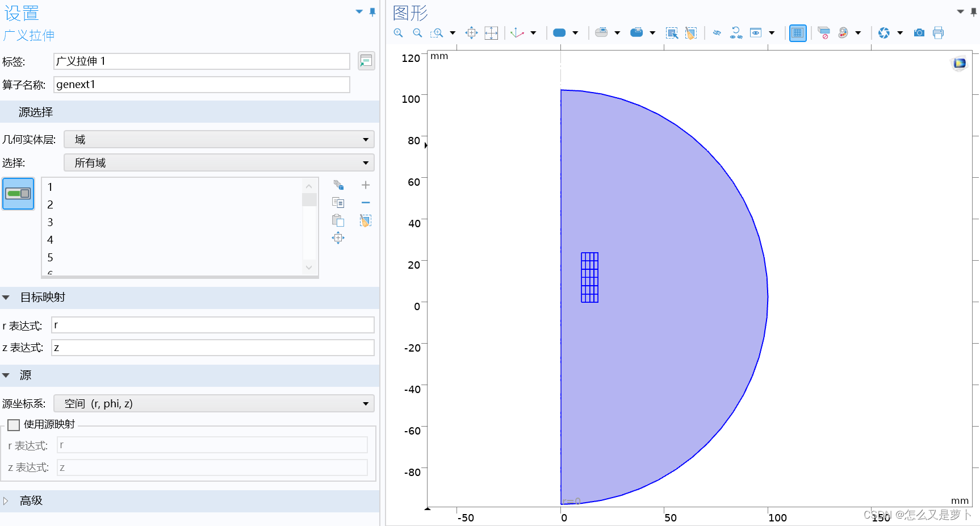Click the copy selection icon
The height and width of the screenshot is (526, 980).
338,203
